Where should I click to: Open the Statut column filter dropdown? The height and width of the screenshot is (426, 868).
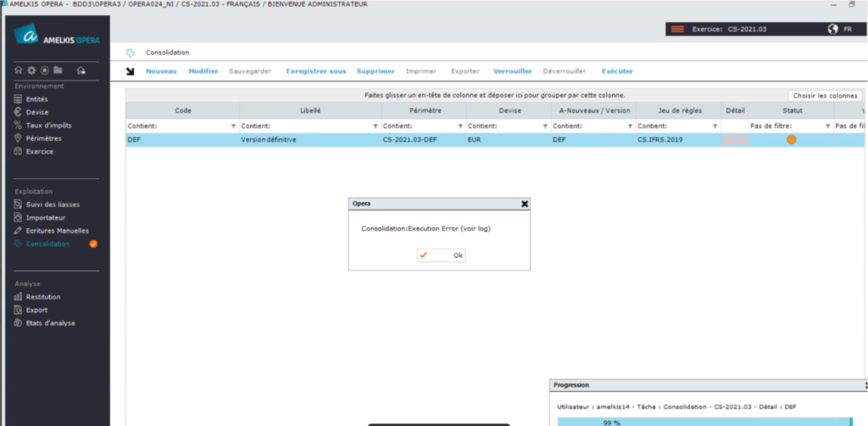click(827, 126)
